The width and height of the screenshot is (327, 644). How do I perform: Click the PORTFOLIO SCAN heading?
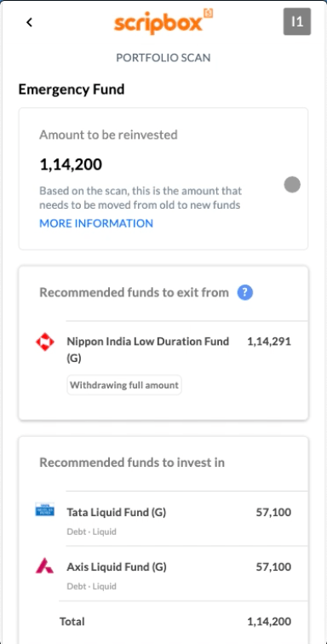163,58
